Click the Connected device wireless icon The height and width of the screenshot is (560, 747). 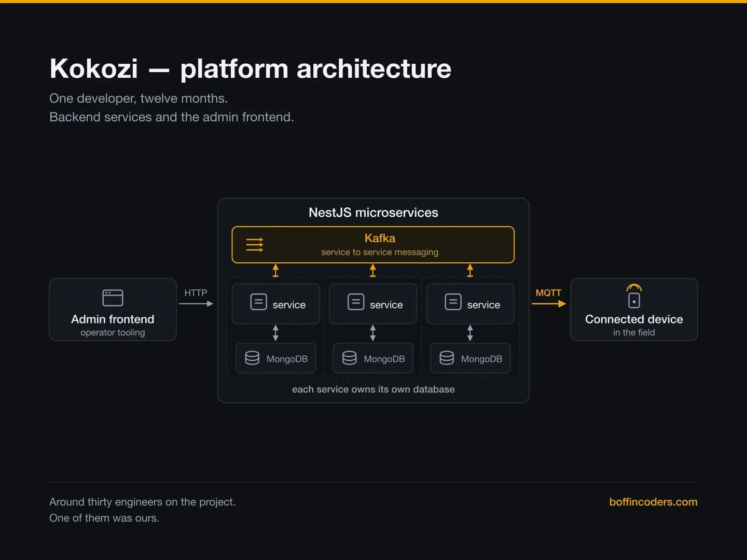coord(634,296)
